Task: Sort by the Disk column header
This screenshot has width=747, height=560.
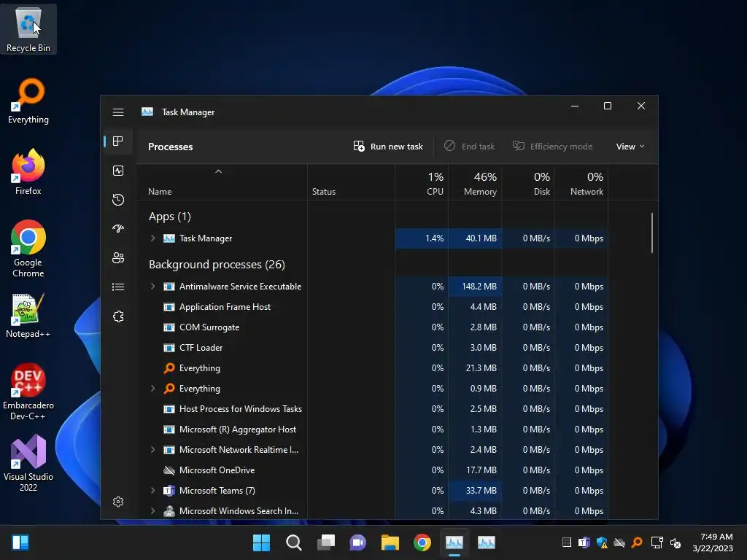Action: pos(528,182)
